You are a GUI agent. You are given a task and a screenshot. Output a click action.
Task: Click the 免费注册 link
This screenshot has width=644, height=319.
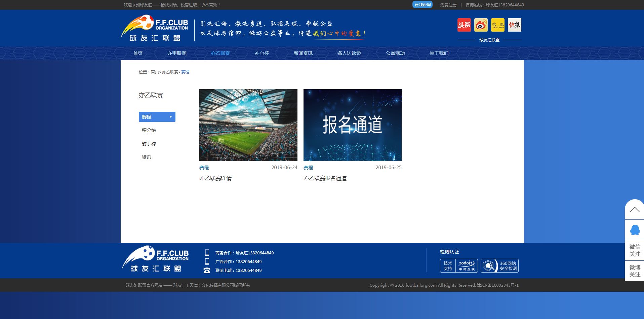point(448,5)
